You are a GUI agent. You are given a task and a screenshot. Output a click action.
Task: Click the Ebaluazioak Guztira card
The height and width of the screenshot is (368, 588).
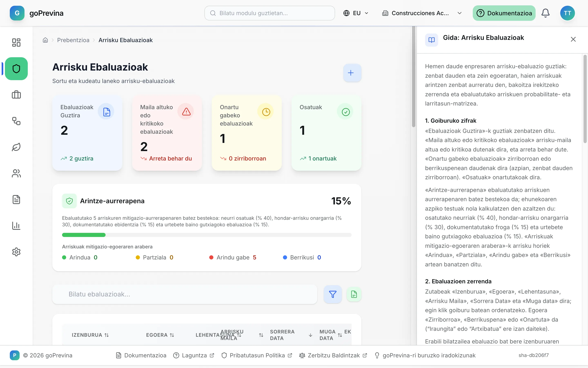click(x=87, y=133)
